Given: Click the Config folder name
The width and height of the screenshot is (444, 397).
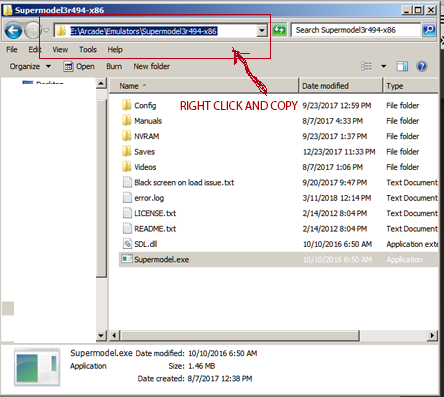Looking at the screenshot, I should click(x=145, y=106).
